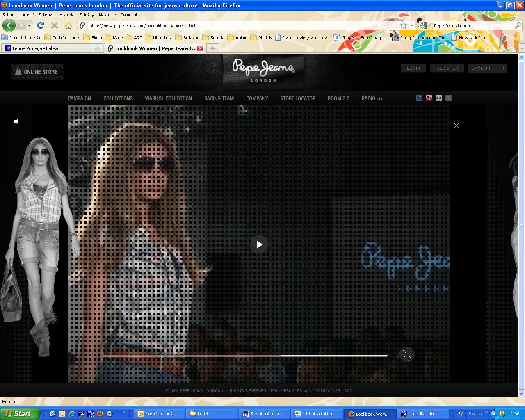Open Pepe Jeans Flickr icon
525x420 pixels.
point(439,98)
